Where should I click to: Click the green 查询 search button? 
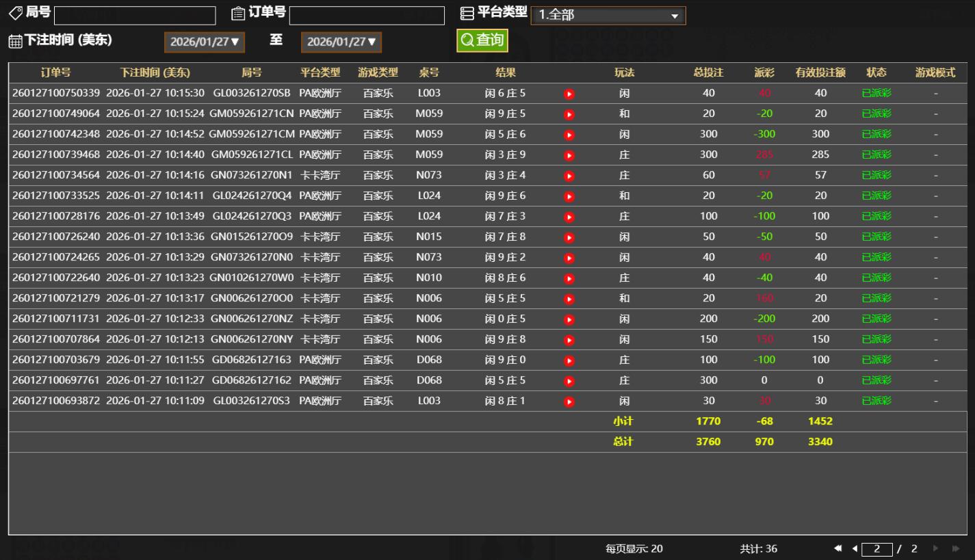click(x=482, y=40)
